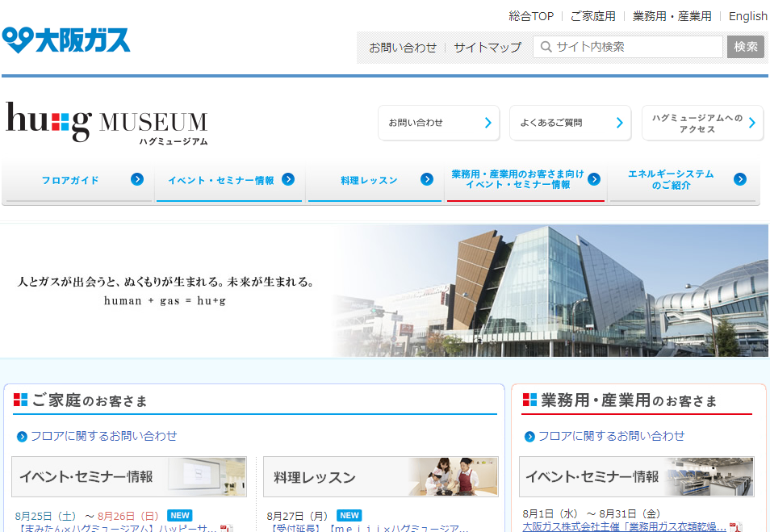The height and width of the screenshot is (532, 770).
Task: Open business イベント・セミナー情報 banner
Action: pyautogui.click(x=637, y=476)
